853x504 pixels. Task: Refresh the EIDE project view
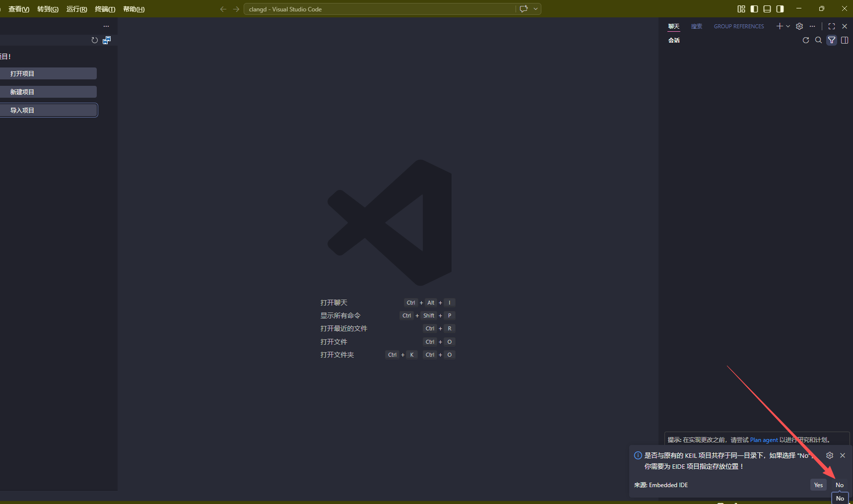point(95,40)
